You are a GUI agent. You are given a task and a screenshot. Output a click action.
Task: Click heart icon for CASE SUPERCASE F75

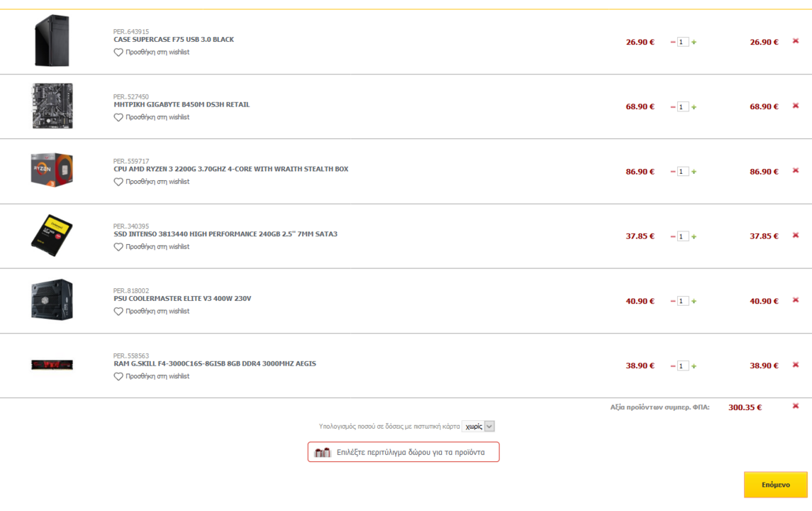[118, 53]
